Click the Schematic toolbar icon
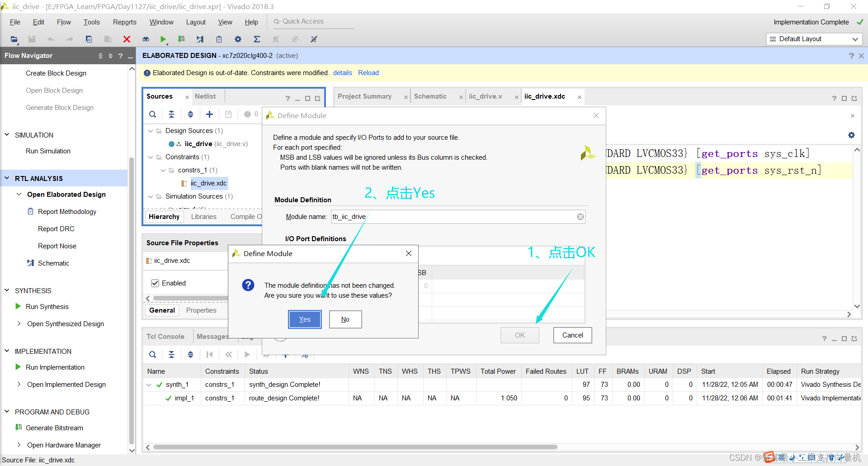Image resolution: width=868 pixels, height=466 pixels. [x=200, y=39]
